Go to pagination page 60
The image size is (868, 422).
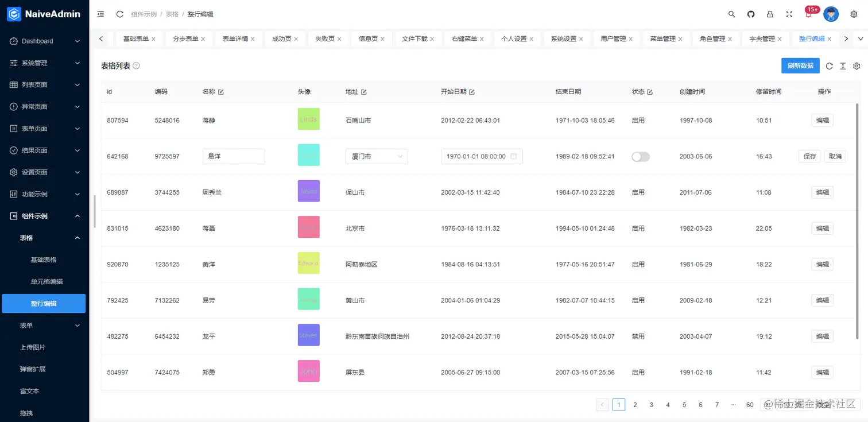tap(750, 405)
